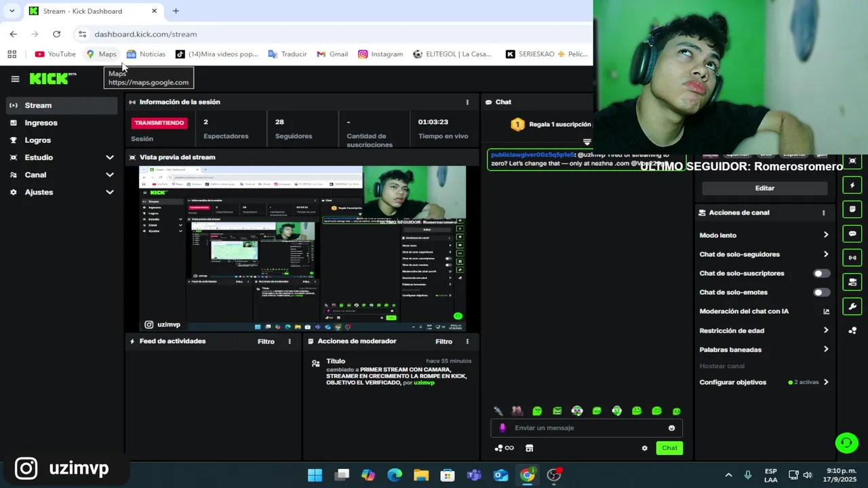Expand the Ajustes sidebar section
This screenshot has height=488, width=868.
(62, 192)
